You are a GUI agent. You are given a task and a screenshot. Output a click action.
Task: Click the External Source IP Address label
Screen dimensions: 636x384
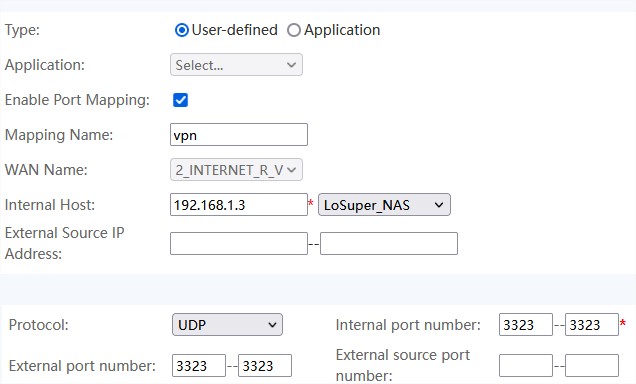(x=64, y=243)
